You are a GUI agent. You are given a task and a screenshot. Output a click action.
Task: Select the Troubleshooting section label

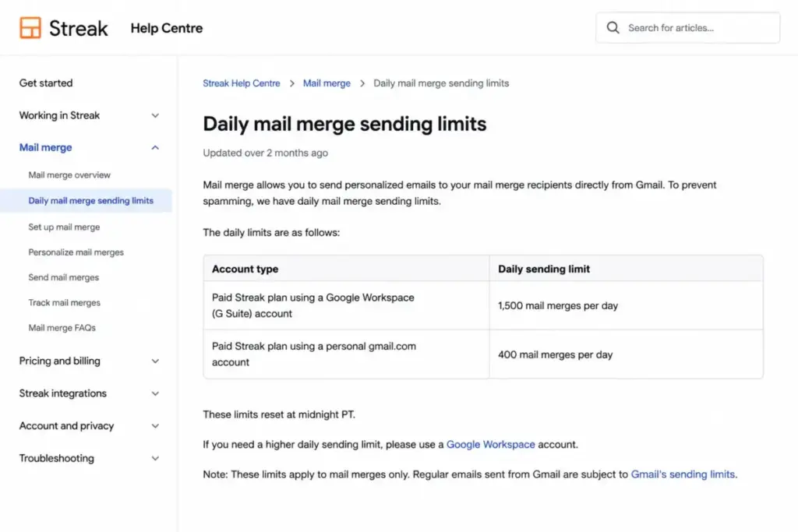(56, 458)
